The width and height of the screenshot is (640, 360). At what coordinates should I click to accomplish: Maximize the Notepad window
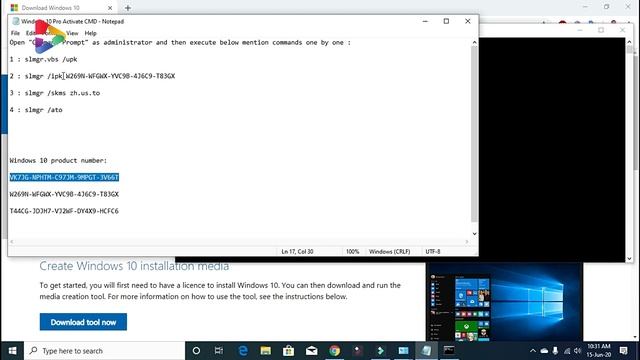coord(446,21)
